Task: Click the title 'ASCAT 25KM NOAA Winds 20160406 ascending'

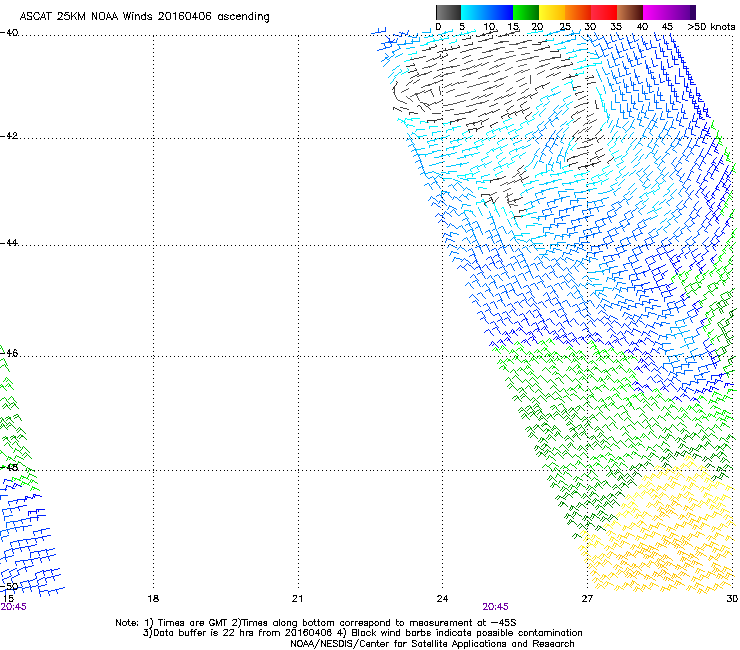Action: point(144,17)
